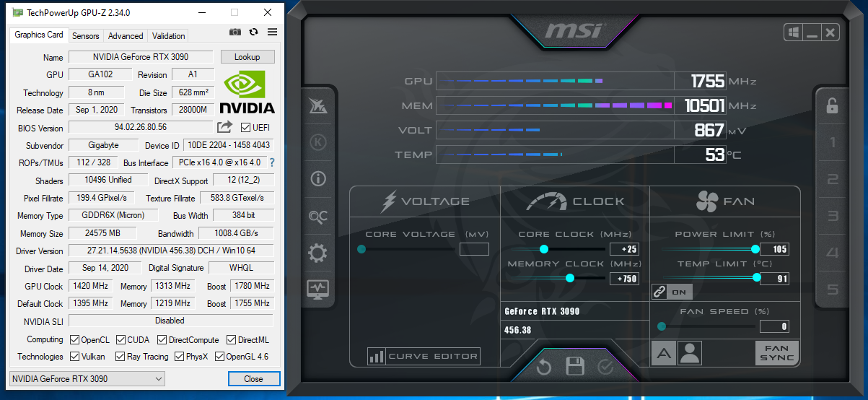Toggle the power/temp link ON button
Screen dimensions: 868x400
(x=672, y=292)
